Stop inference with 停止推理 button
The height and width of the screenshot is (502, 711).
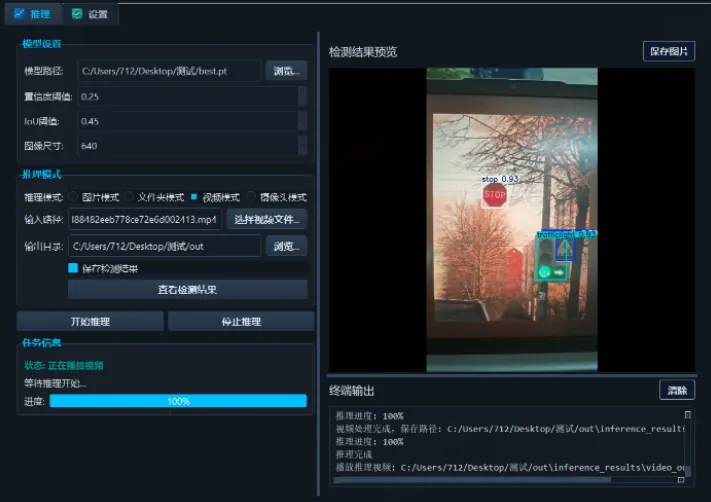pos(241,321)
